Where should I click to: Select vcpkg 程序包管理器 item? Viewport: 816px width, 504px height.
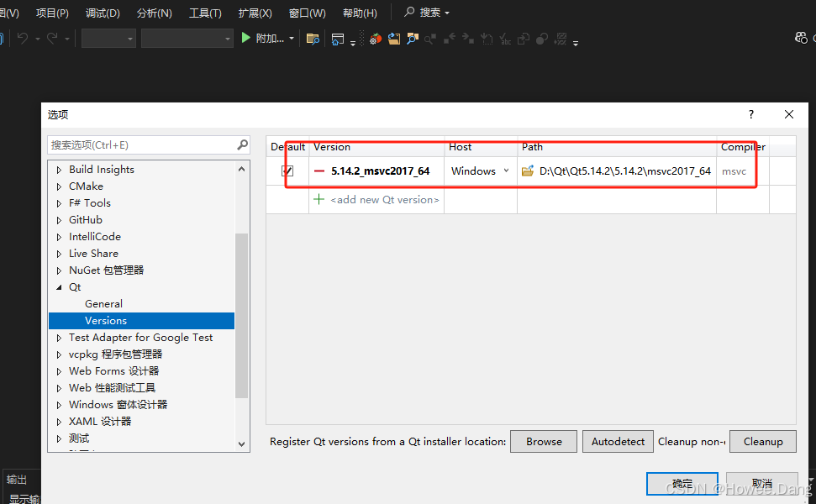[x=115, y=354]
